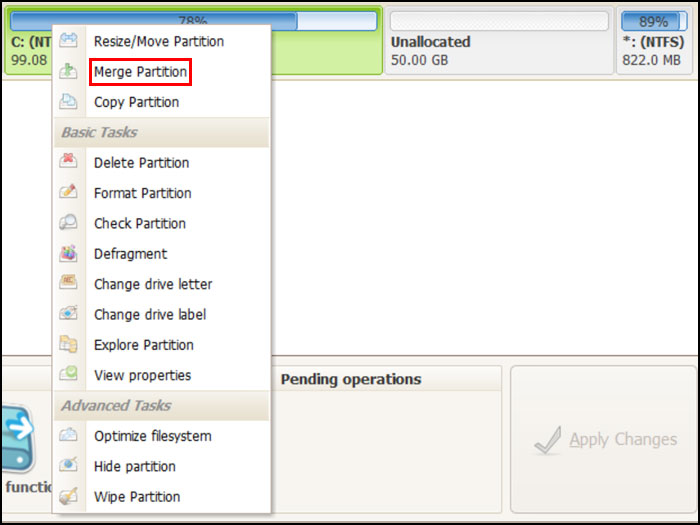Click the Format Partition pencil icon

coord(68,192)
